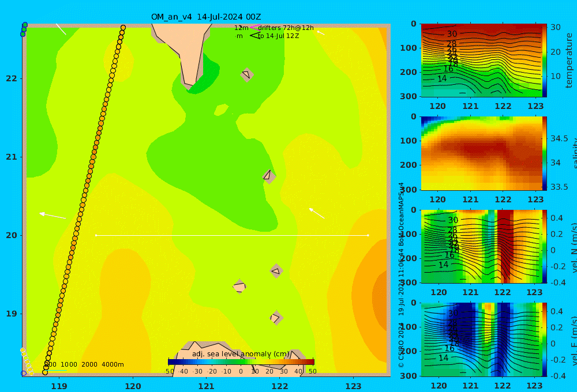Click the longitude label '119' on main map
The height and width of the screenshot is (392, 577).
59,386
